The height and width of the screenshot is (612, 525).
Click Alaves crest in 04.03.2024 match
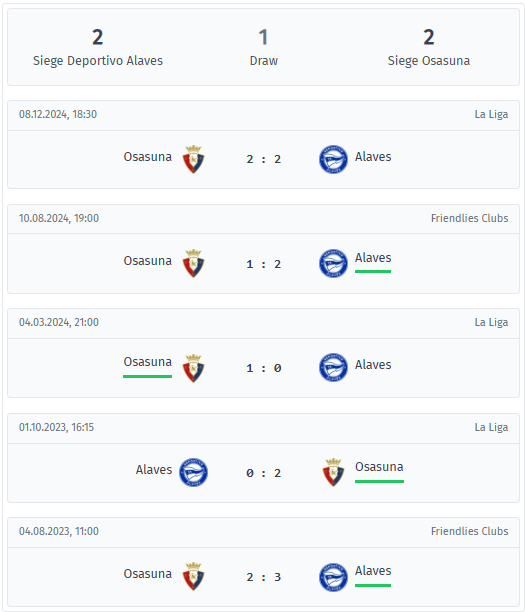coord(333,368)
